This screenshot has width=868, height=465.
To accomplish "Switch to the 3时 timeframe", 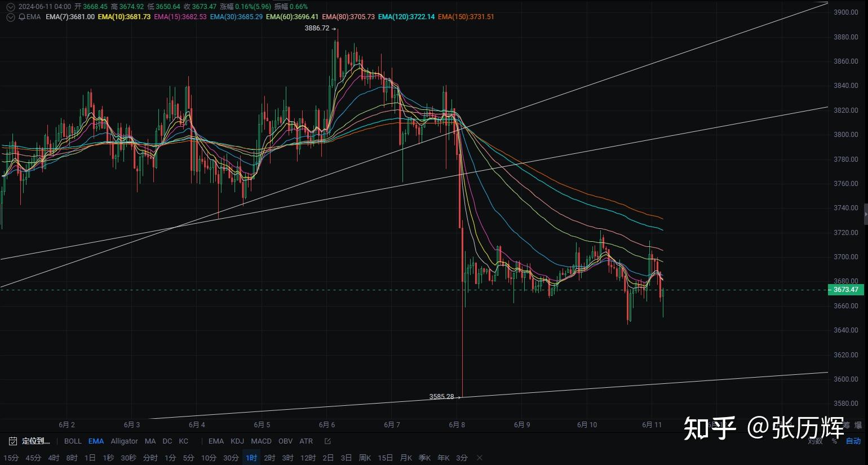I will (287, 458).
